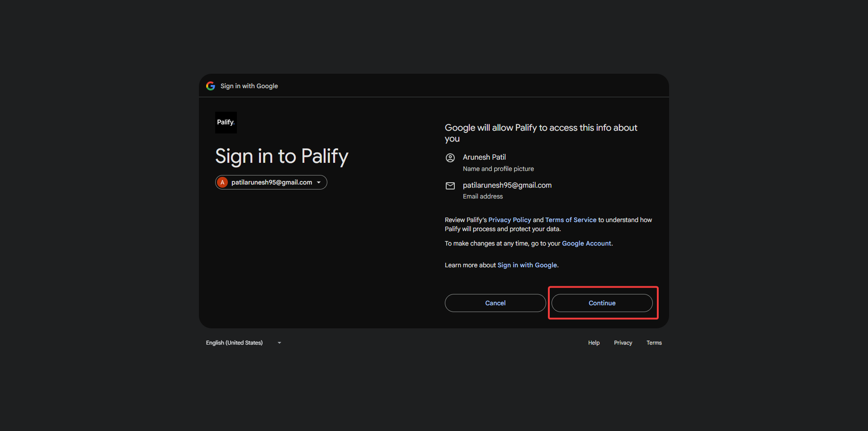The width and height of the screenshot is (868, 431).
Task: Open the English (United States) language menu
Action: pyautogui.click(x=234, y=343)
